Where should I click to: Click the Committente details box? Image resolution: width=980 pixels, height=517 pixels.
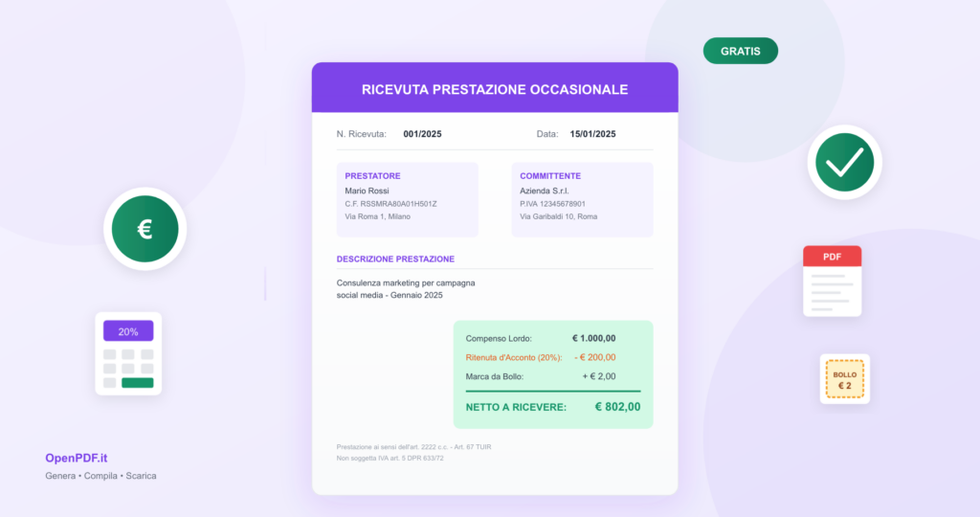click(x=582, y=199)
